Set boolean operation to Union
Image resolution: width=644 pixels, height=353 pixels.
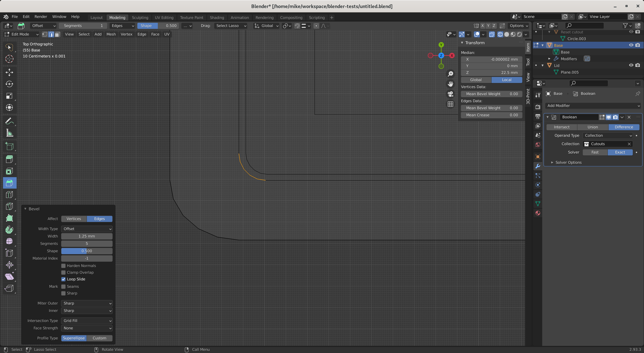coord(593,127)
